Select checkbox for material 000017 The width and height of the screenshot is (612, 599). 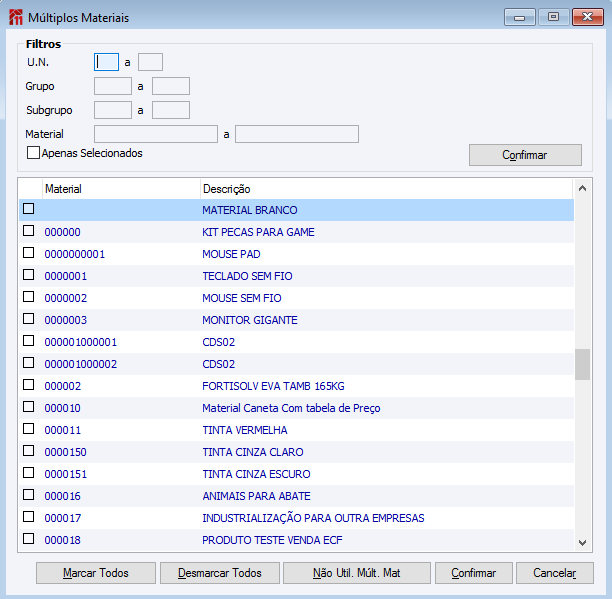point(28,517)
